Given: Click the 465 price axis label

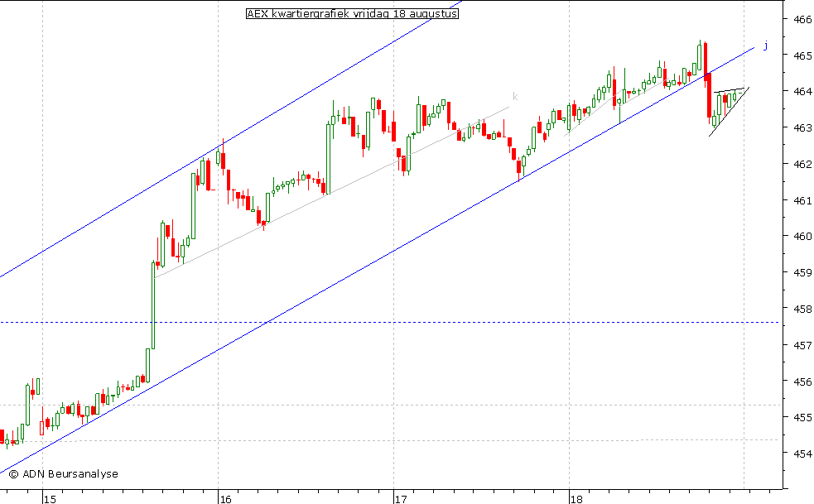Looking at the screenshot, I should (x=802, y=55).
